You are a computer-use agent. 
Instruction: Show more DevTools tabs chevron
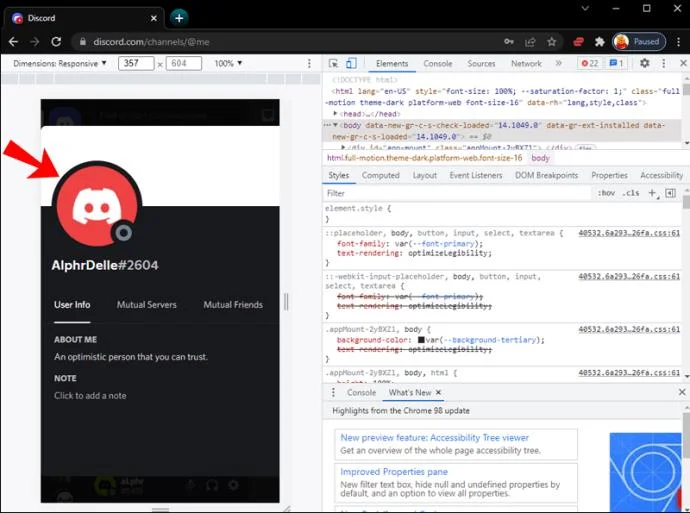[x=558, y=63]
